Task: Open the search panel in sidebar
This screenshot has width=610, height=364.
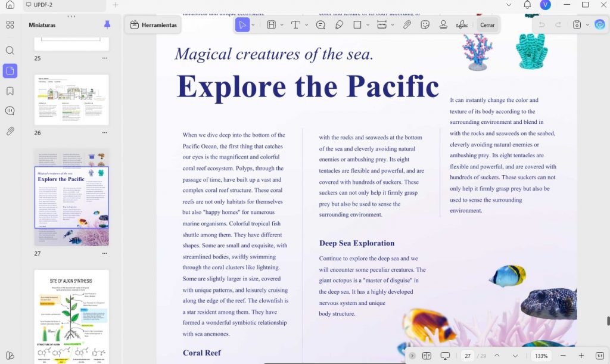Action: tap(10, 51)
